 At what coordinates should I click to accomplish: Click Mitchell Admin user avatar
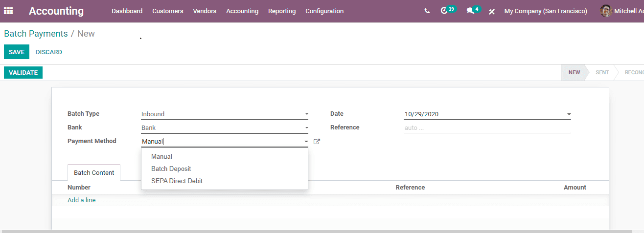coord(606,11)
